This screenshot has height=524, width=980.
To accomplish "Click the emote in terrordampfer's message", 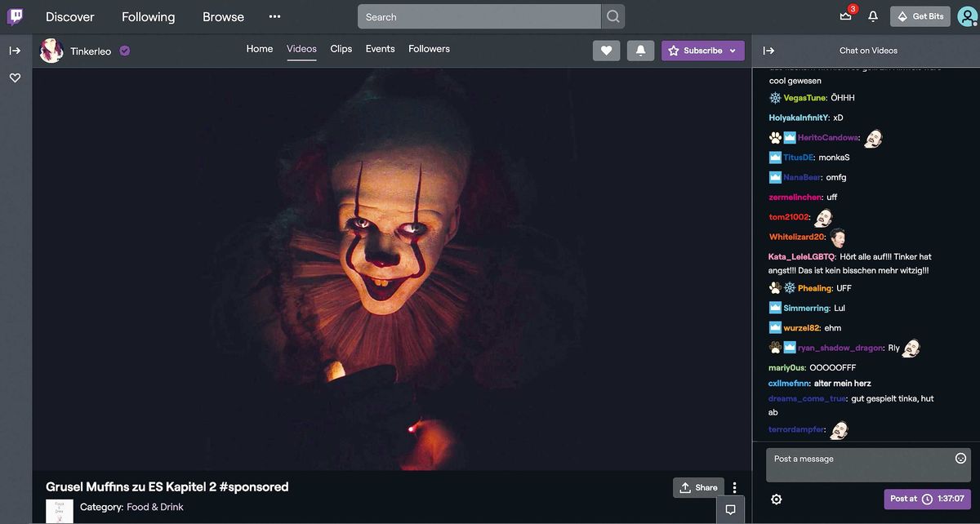I will pyautogui.click(x=839, y=429).
